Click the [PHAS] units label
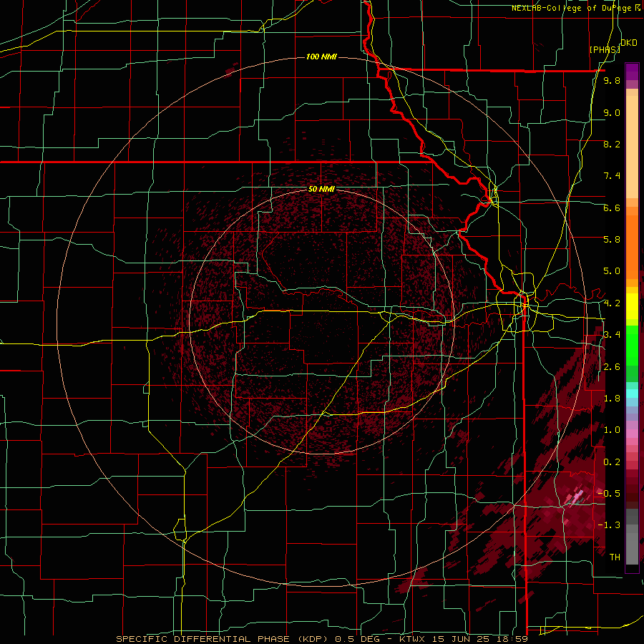 tap(605, 49)
